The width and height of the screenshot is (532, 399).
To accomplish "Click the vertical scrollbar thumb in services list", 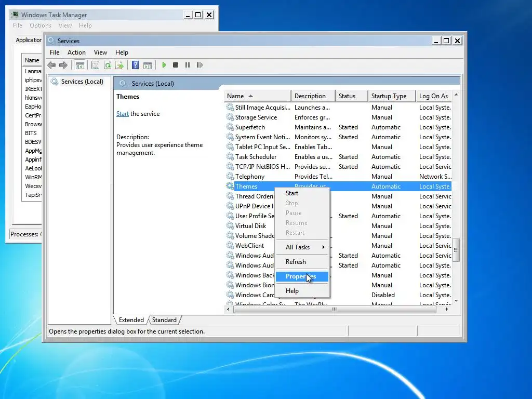I will [x=456, y=250].
